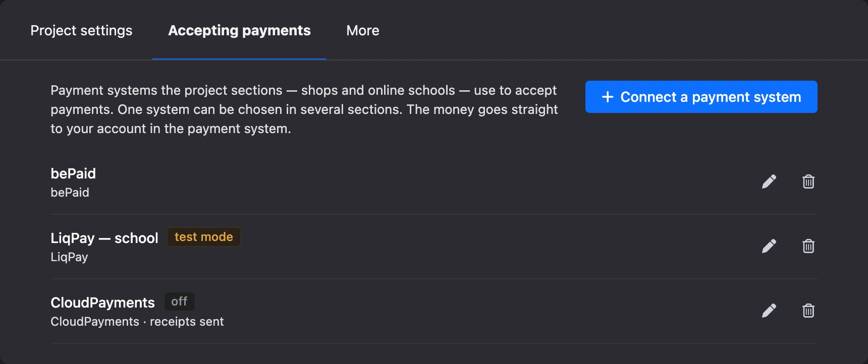868x364 pixels.
Task: Click the payment systems description paragraph
Action: coord(304,109)
